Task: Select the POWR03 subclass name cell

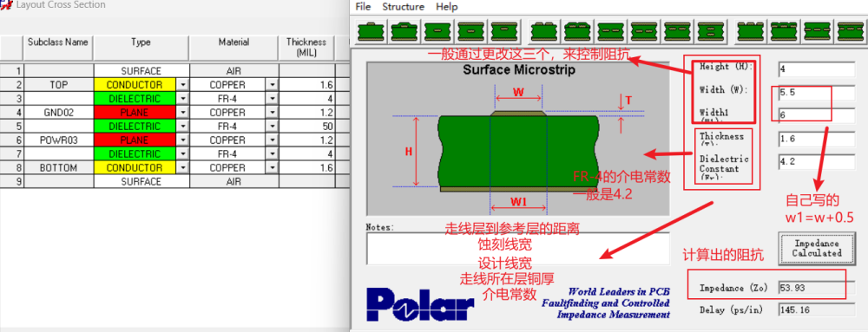Action: 59,140
